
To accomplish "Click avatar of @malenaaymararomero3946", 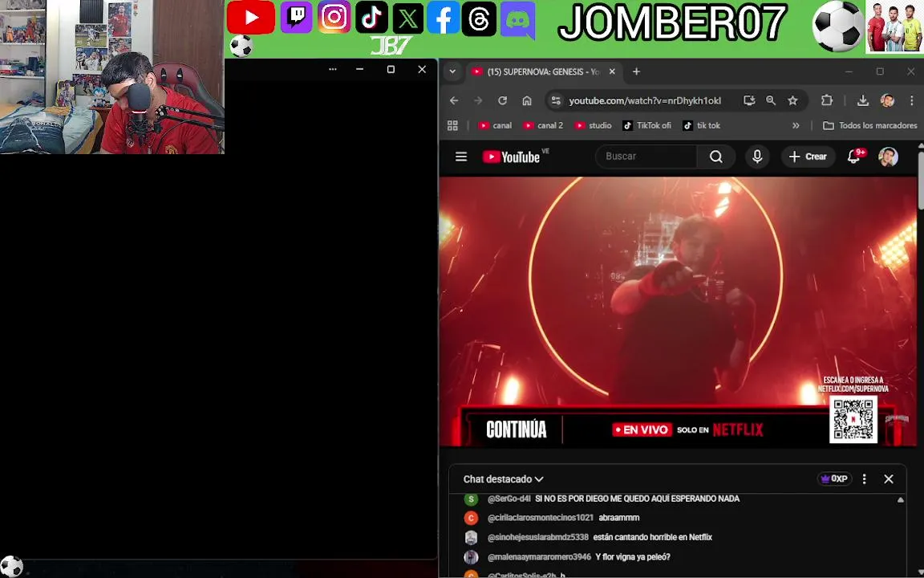I will 471,557.
